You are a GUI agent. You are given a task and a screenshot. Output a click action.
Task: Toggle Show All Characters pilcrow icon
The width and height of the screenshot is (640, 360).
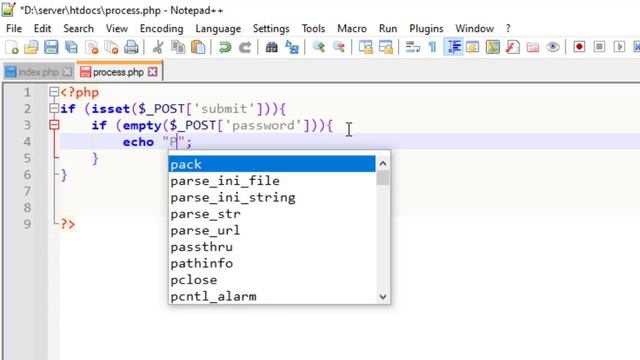click(x=432, y=47)
